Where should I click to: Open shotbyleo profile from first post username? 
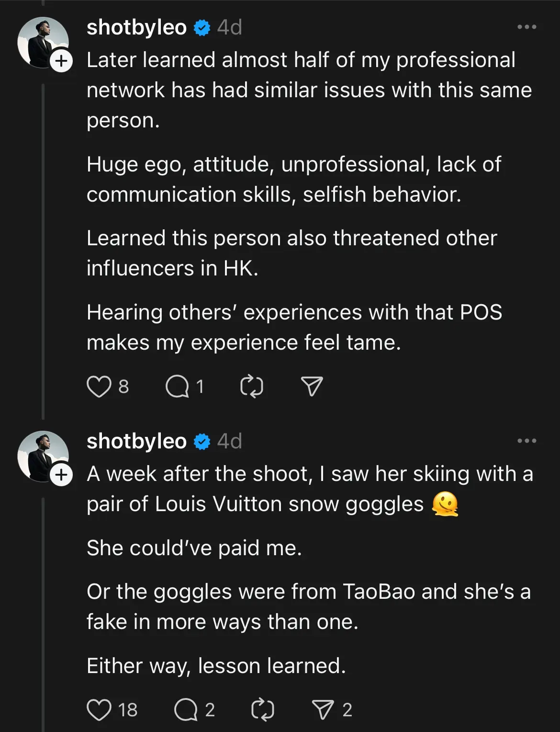136,27
